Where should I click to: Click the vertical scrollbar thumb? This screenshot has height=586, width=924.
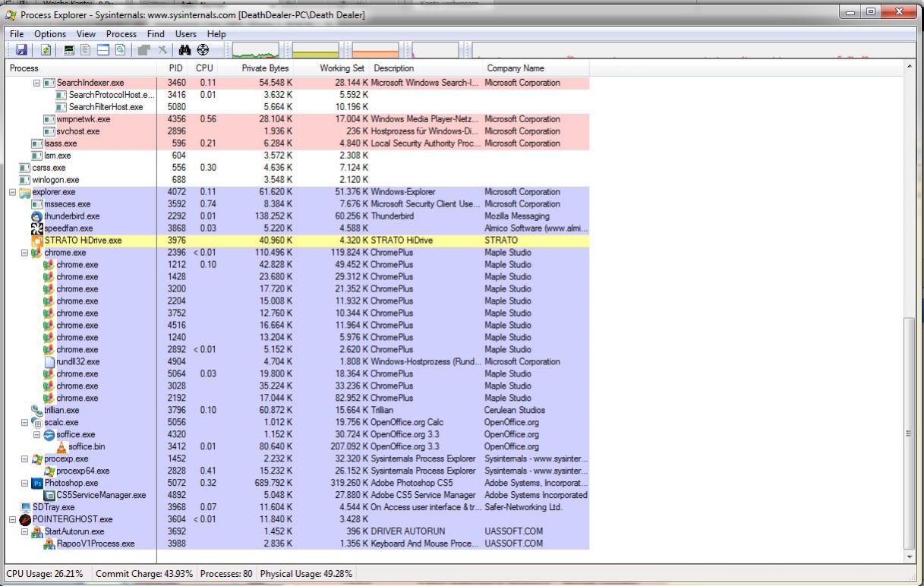click(911, 433)
